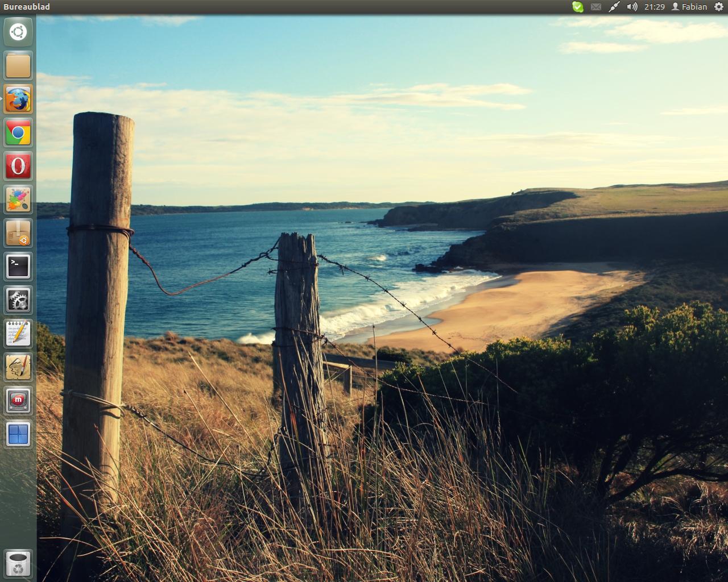Click the green checkmark status indicator
The height and width of the screenshot is (582, 728).
pyautogui.click(x=577, y=7)
